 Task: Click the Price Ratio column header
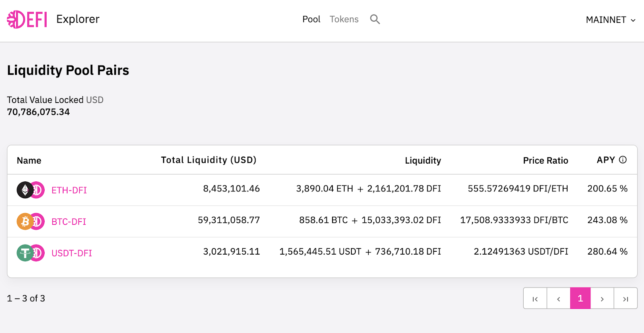545,160
